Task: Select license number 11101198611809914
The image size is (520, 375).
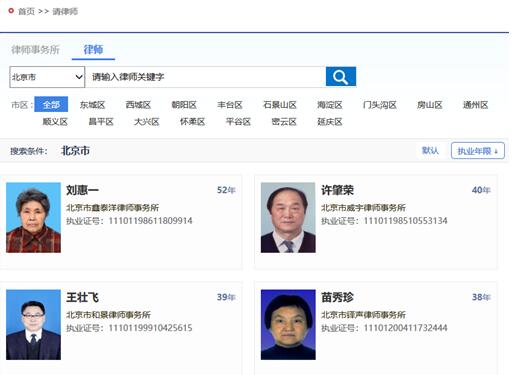Action: click(x=150, y=221)
